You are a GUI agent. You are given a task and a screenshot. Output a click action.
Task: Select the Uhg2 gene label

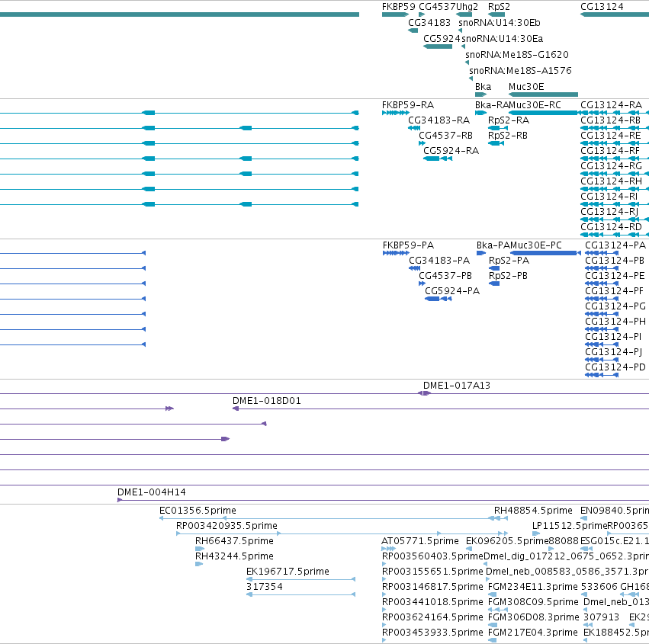click(x=467, y=7)
